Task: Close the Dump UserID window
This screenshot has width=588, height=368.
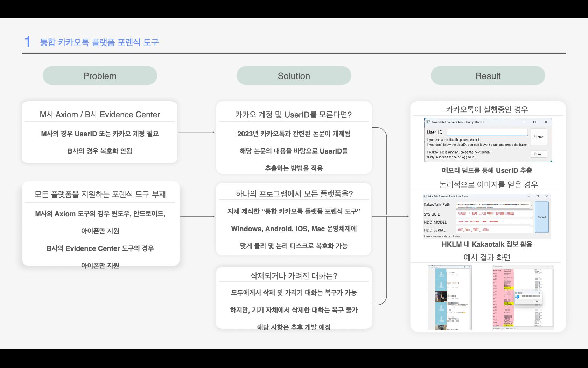Action: point(546,122)
